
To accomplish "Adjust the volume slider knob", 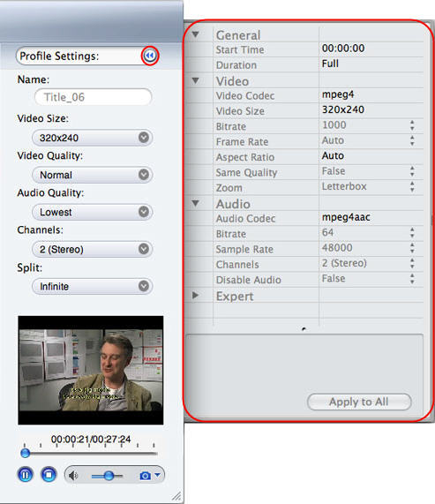I will (109, 476).
